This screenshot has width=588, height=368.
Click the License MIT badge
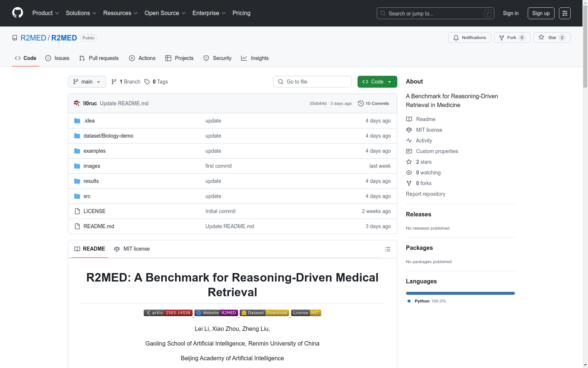pos(306,313)
